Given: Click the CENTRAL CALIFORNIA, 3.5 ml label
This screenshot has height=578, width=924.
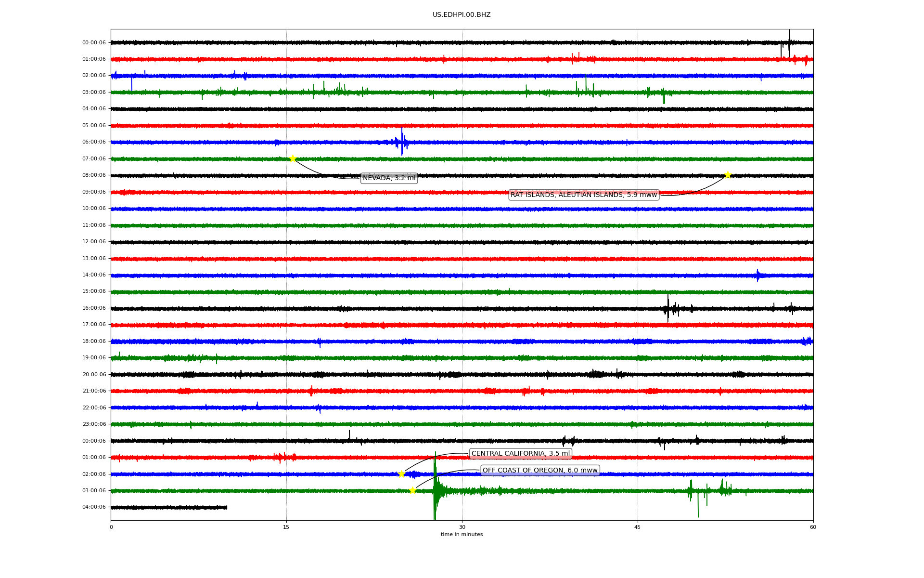Looking at the screenshot, I should coord(520,453).
